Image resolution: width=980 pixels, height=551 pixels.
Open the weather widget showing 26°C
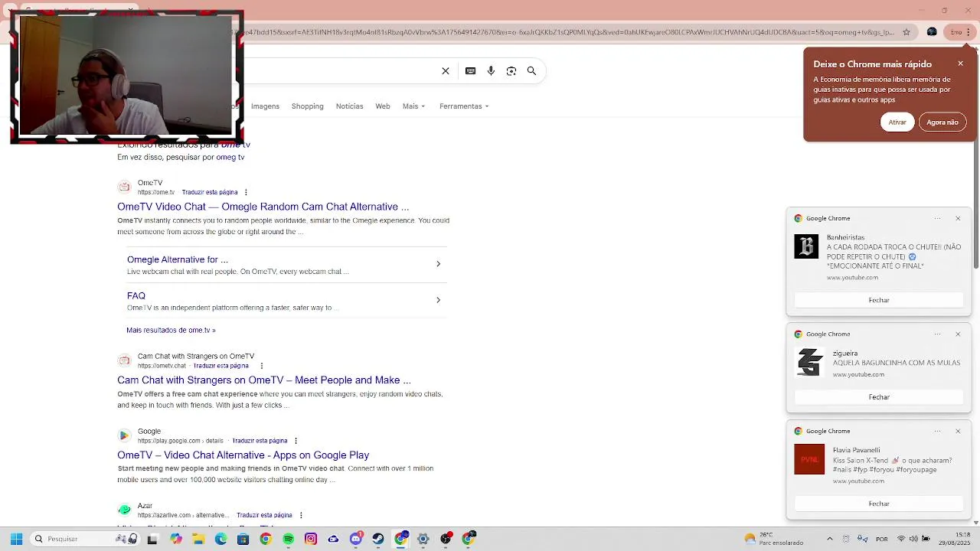click(773, 539)
